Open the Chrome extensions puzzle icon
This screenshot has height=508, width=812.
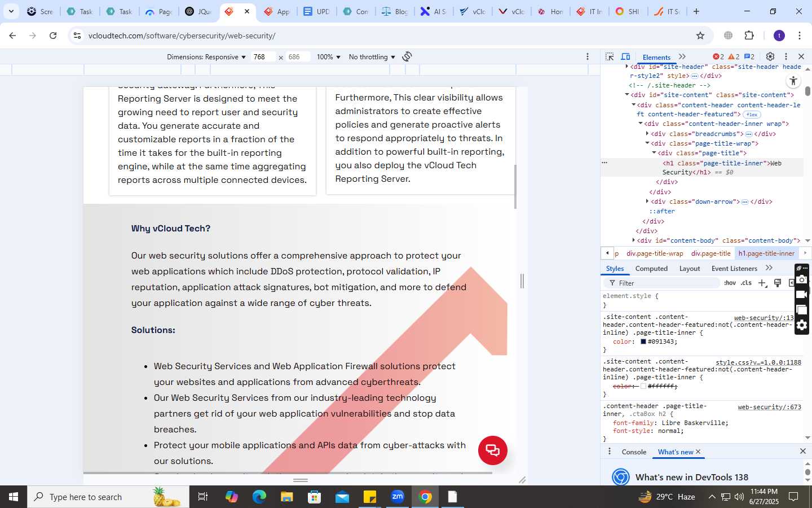click(x=749, y=36)
